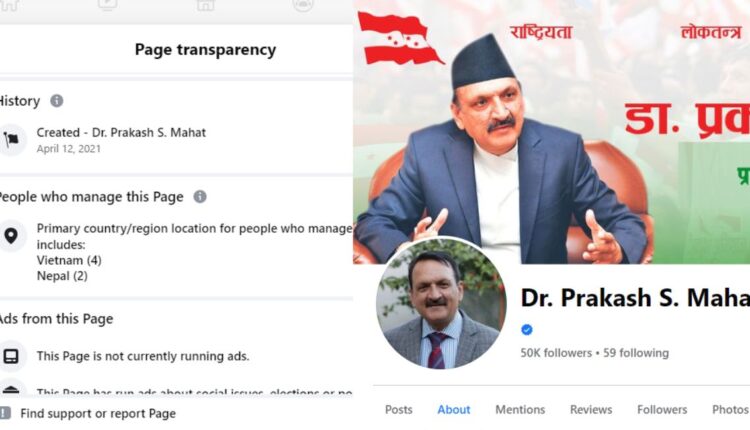Click the ads monitor icon
The height and width of the screenshot is (430, 750).
click(11, 356)
